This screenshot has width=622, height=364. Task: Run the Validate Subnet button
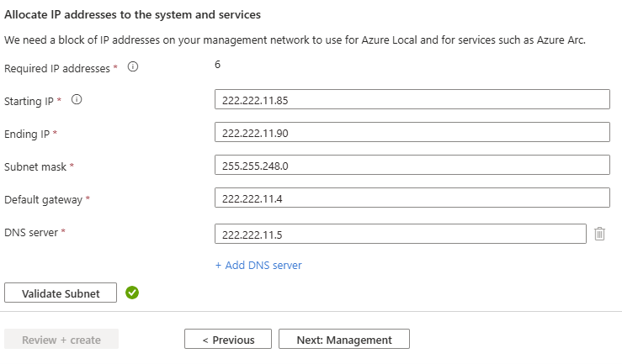point(61,293)
